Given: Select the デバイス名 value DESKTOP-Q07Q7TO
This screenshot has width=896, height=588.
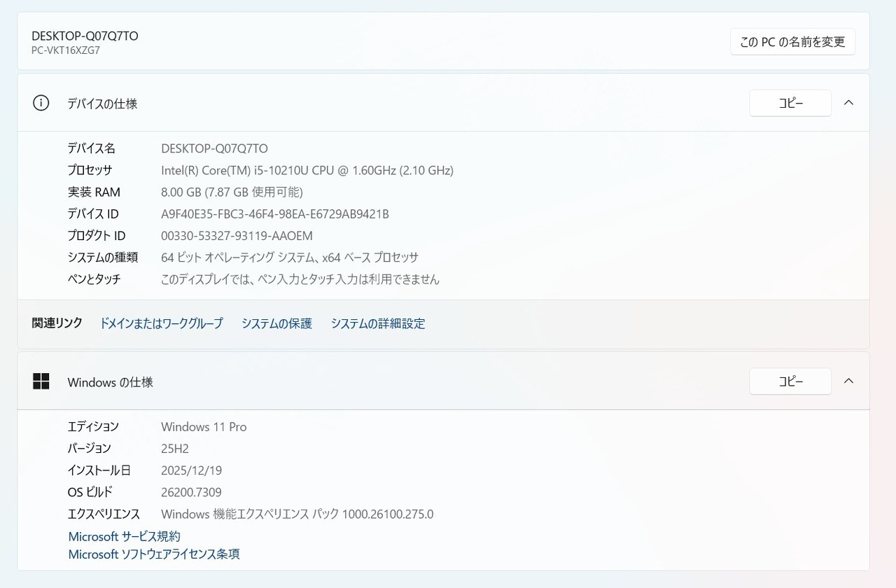Looking at the screenshot, I should [214, 148].
